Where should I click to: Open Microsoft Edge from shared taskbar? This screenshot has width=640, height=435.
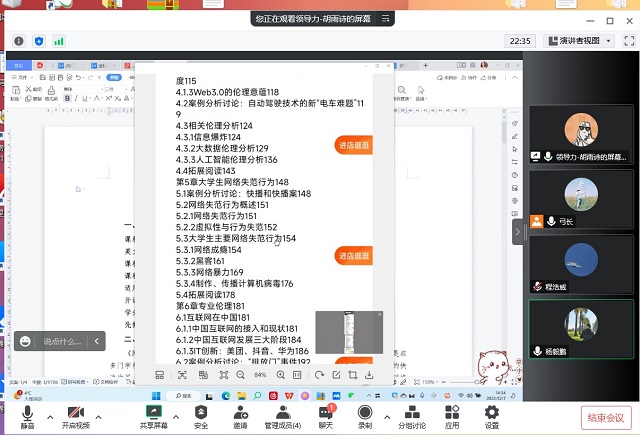point(225,395)
